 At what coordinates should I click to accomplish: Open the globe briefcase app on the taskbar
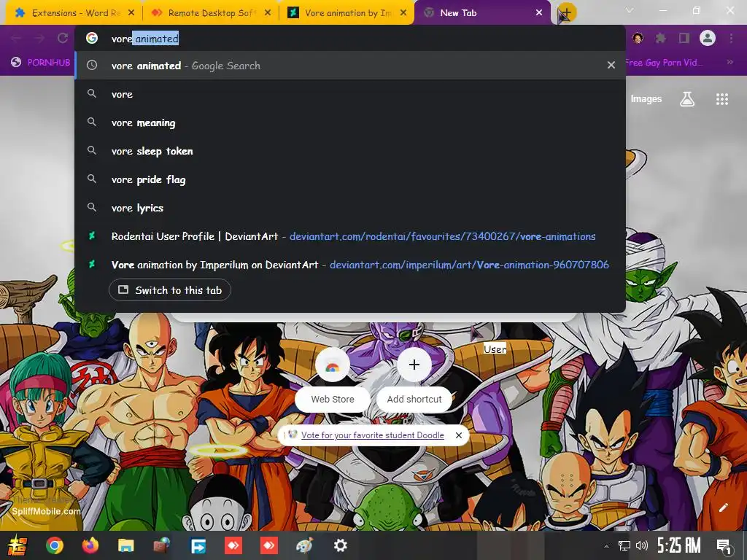[x=161, y=545]
